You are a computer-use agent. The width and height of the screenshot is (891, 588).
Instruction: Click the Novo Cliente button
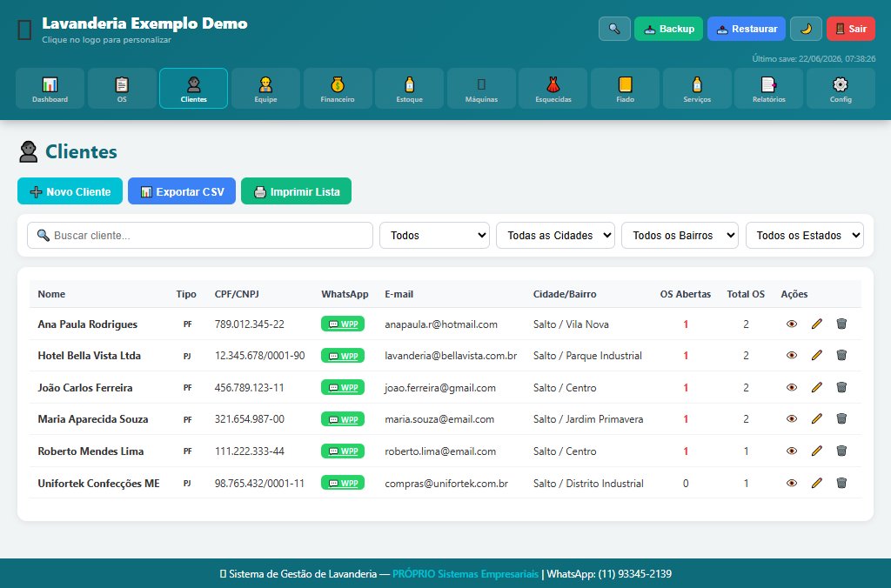point(70,191)
